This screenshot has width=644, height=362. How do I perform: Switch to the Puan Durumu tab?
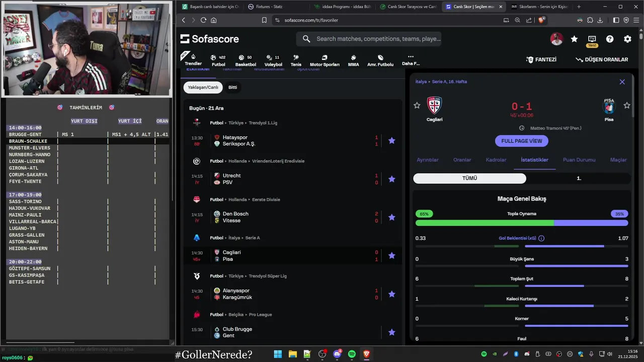click(x=579, y=160)
